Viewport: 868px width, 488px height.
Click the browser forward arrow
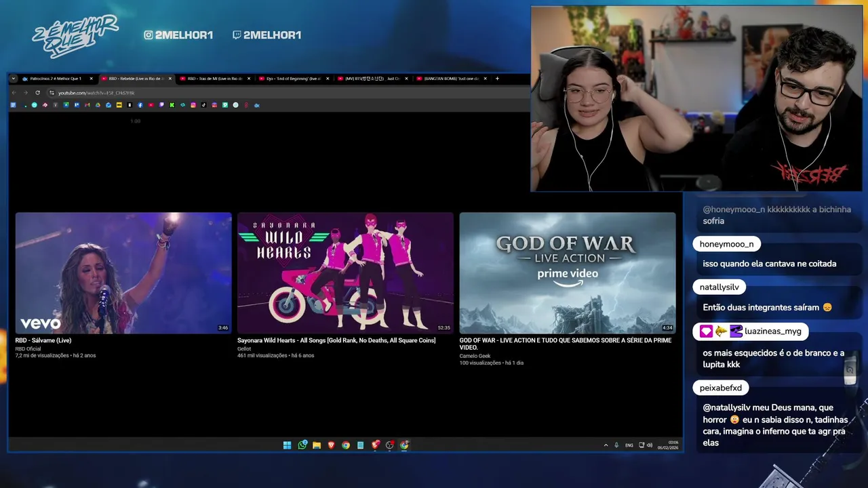tap(26, 92)
